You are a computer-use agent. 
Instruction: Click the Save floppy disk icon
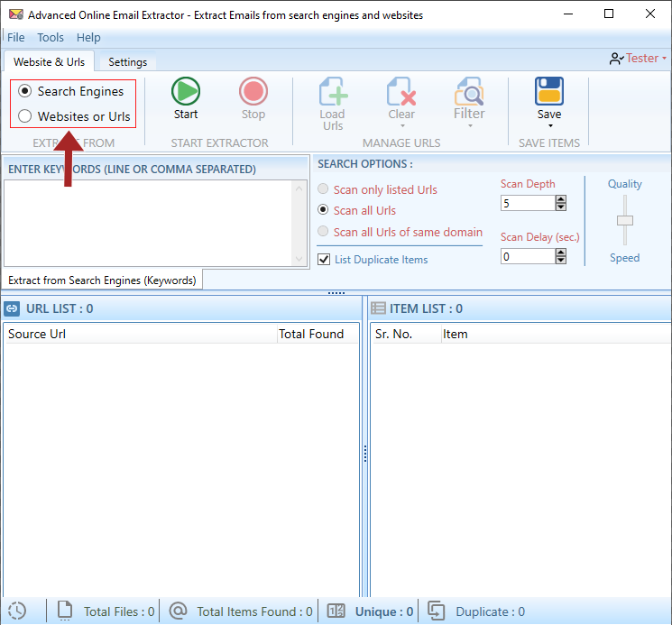[x=549, y=91]
